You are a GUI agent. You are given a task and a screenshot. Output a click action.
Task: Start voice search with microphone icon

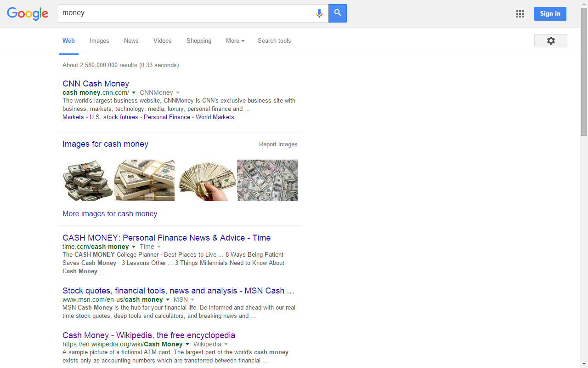click(319, 13)
